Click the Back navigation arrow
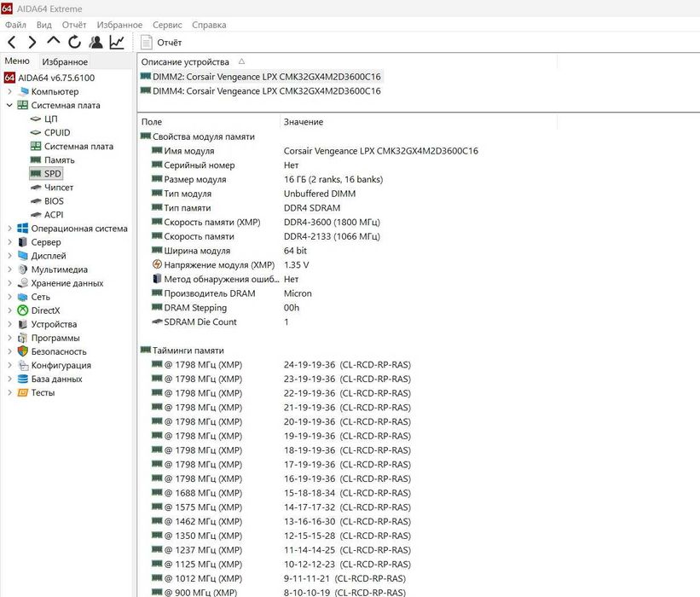Viewport: 700px width, 597px height. point(12,43)
